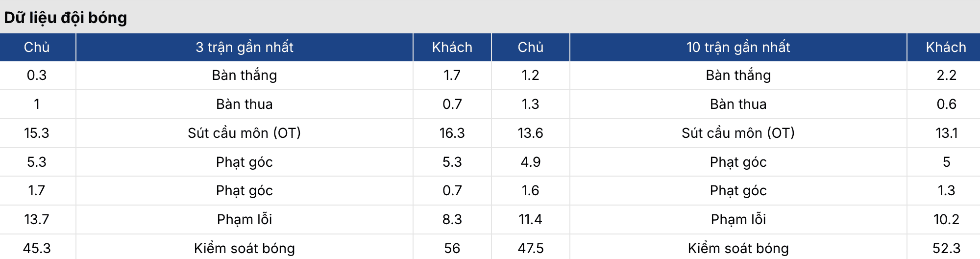The height and width of the screenshot is (259, 980).
Task: Click the shots value 16.3
Action: (452, 133)
